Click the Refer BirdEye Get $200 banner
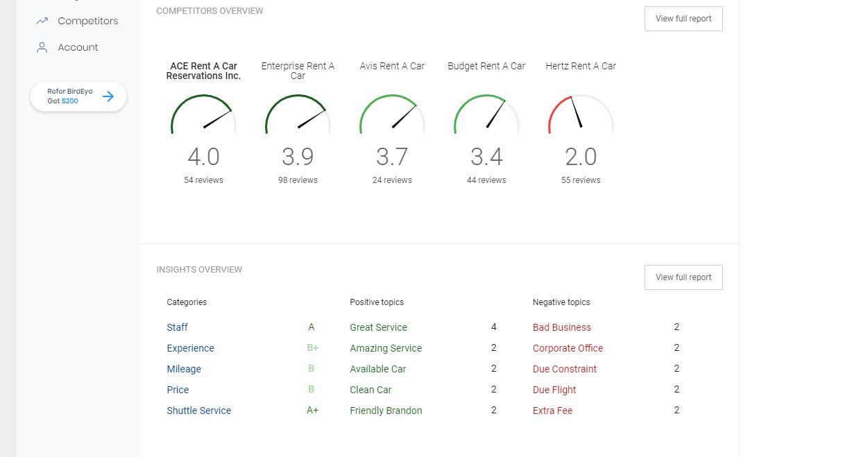 click(x=69, y=96)
